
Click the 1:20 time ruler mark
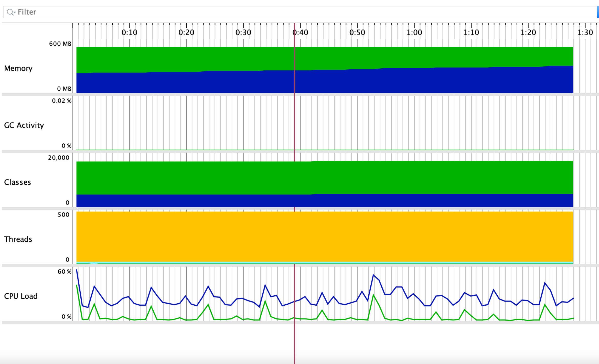(528, 33)
